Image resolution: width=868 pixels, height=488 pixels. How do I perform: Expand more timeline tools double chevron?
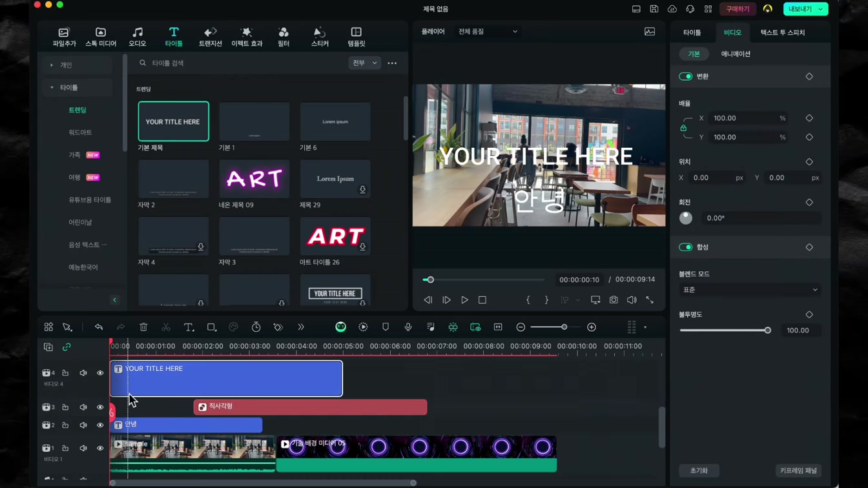(301, 327)
